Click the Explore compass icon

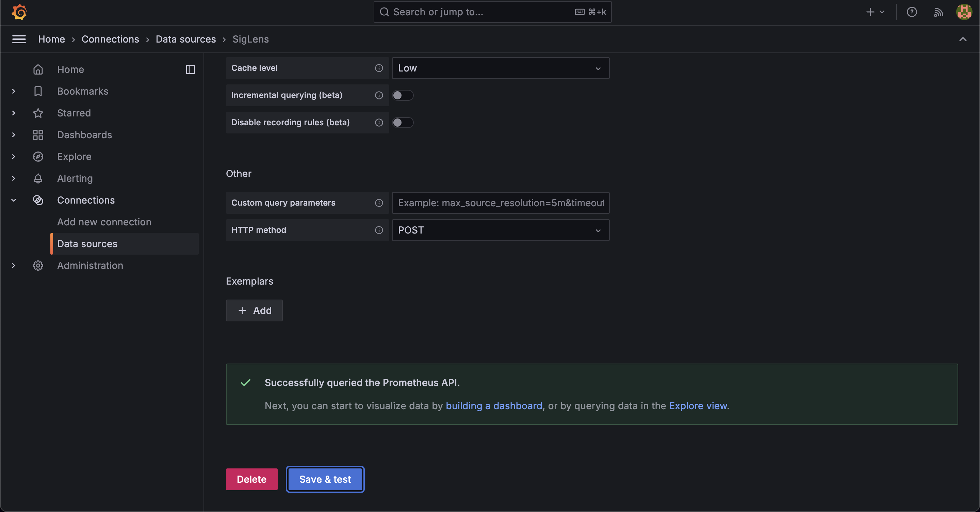[38, 157]
